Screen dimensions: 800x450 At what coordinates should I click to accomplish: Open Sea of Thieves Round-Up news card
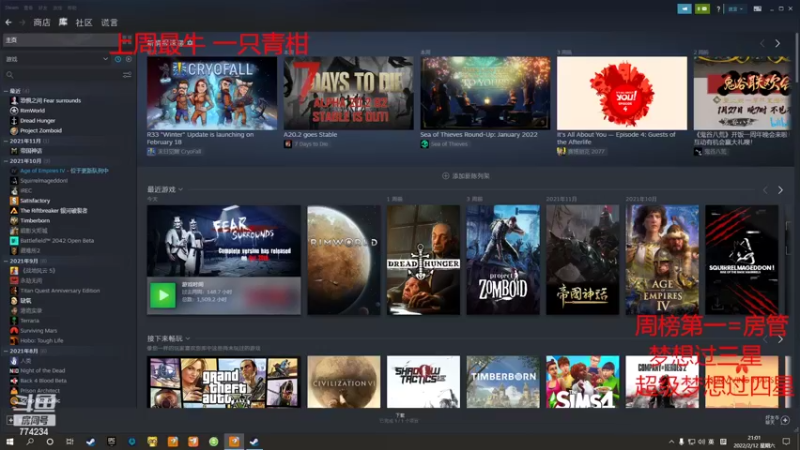click(x=485, y=93)
